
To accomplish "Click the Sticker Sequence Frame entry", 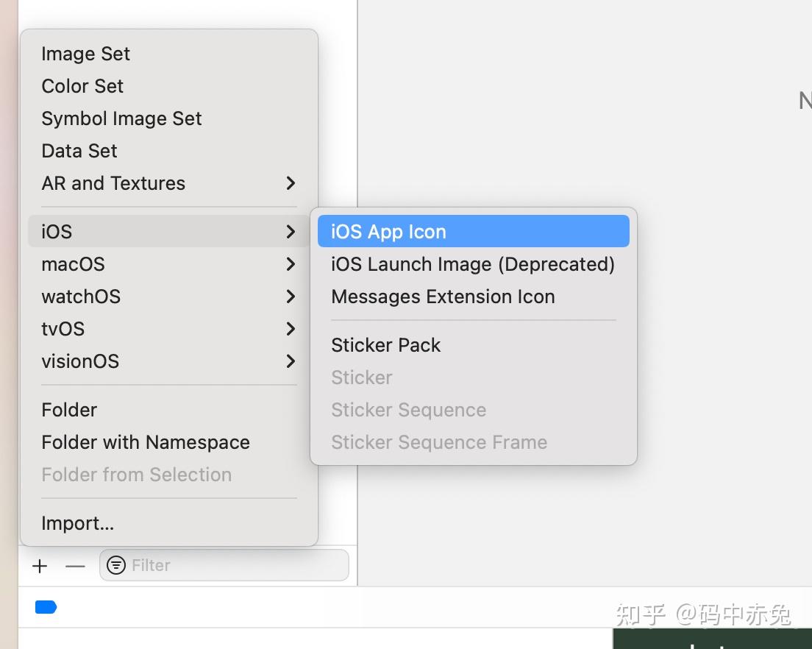I will [x=474, y=442].
